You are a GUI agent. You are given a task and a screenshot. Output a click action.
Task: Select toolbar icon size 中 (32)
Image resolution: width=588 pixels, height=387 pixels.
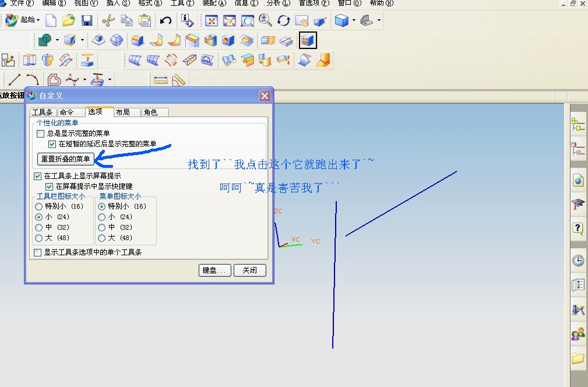tap(38, 227)
